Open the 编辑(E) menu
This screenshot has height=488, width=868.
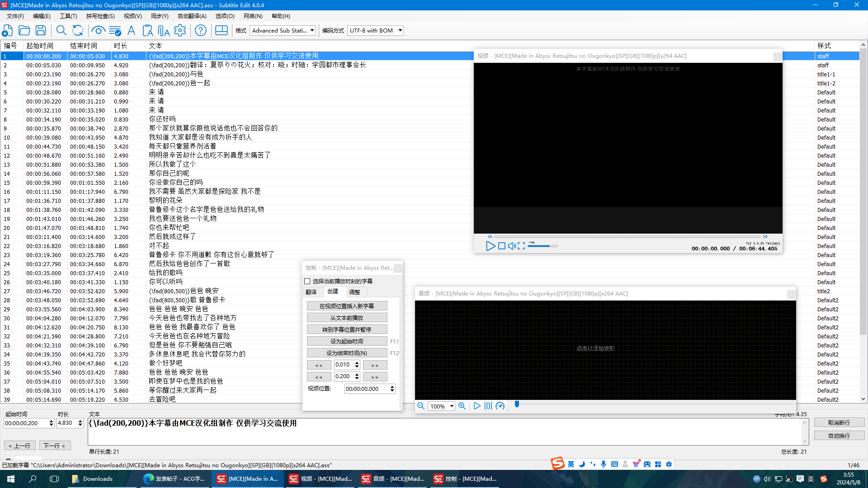42,16
